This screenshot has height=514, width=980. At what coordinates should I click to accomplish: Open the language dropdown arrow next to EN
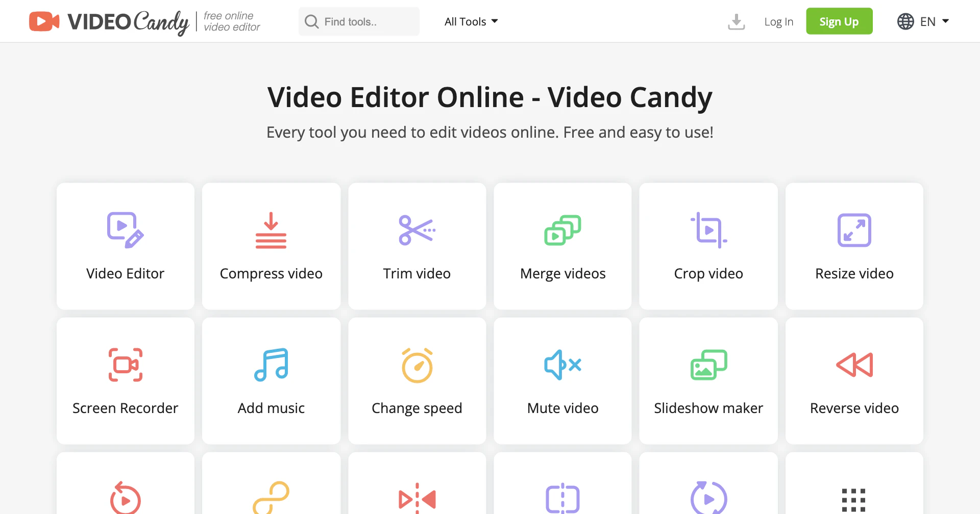coord(945,21)
